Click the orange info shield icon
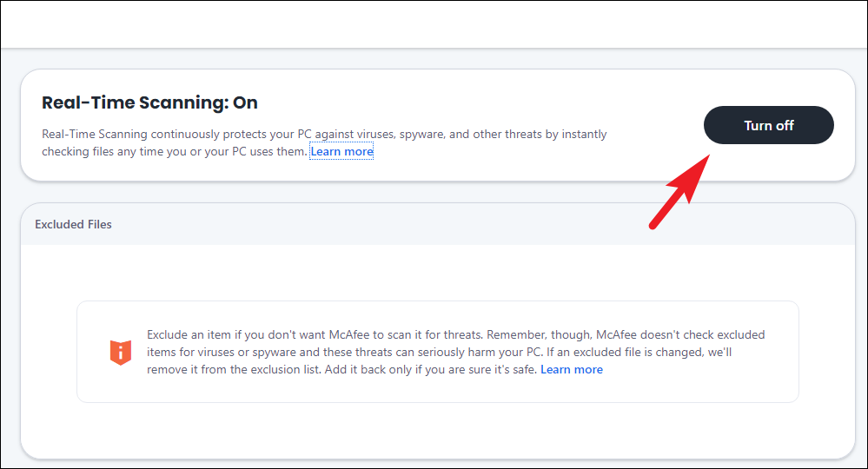Screen dimensions: 868x469 pos(120,352)
